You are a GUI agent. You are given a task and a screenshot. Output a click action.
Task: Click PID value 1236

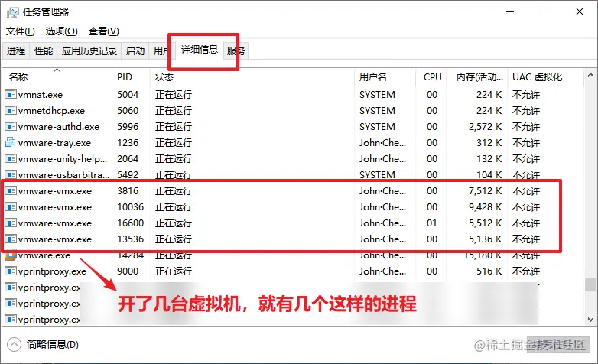(x=128, y=143)
